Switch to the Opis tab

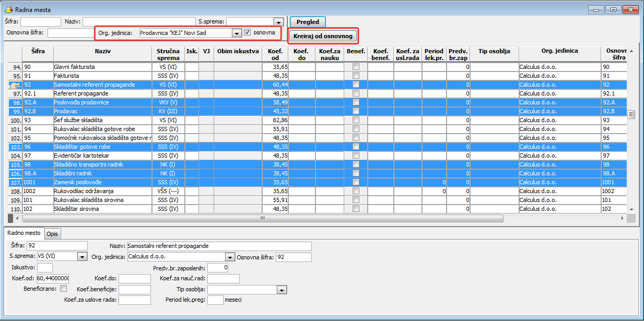52,234
